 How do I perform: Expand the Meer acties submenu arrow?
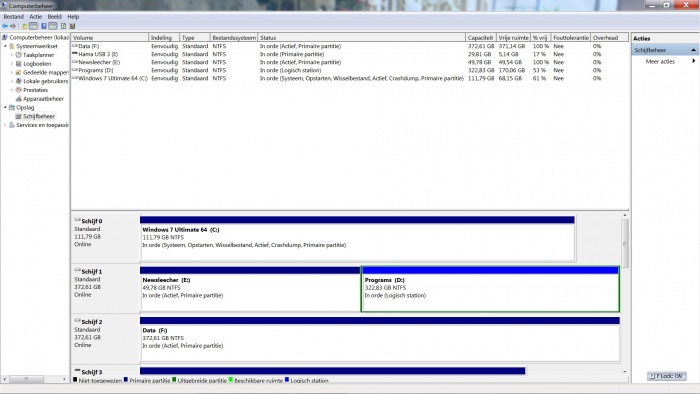(693, 61)
